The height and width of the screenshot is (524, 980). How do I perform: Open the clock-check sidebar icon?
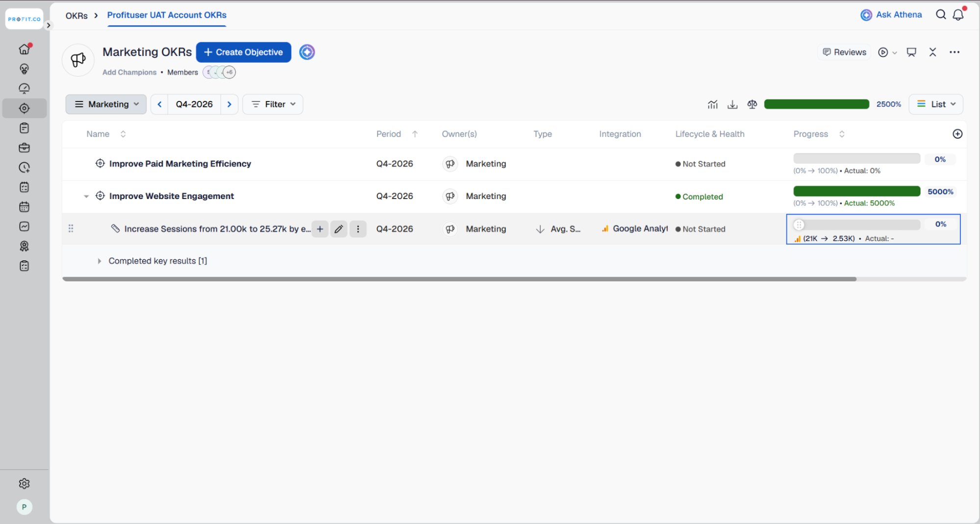(24, 167)
